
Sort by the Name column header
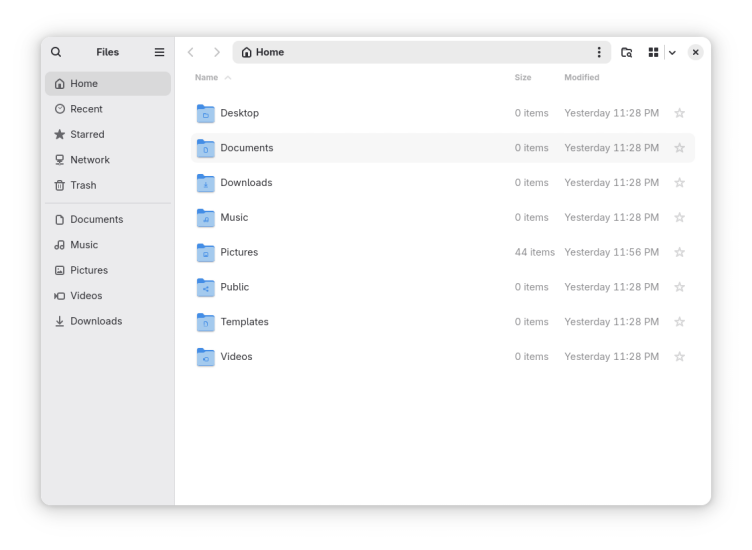207,77
